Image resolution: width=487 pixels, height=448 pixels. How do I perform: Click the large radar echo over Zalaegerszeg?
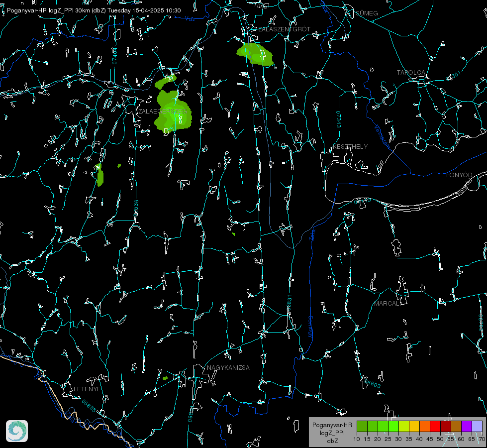pos(173,112)
